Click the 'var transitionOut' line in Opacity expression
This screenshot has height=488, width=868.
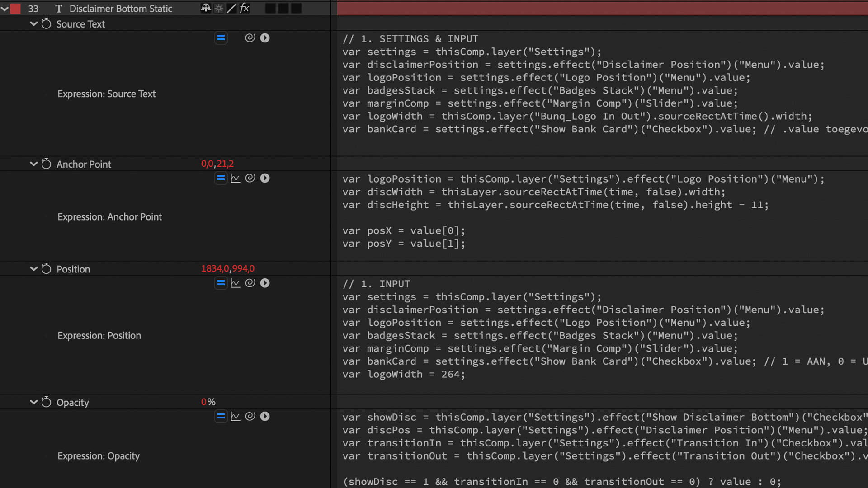pyautogui.click(x=605, y=456)
